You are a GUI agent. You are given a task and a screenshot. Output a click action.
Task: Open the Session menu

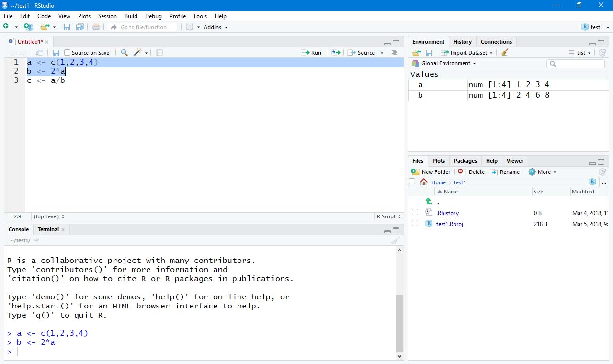(107, 16)
